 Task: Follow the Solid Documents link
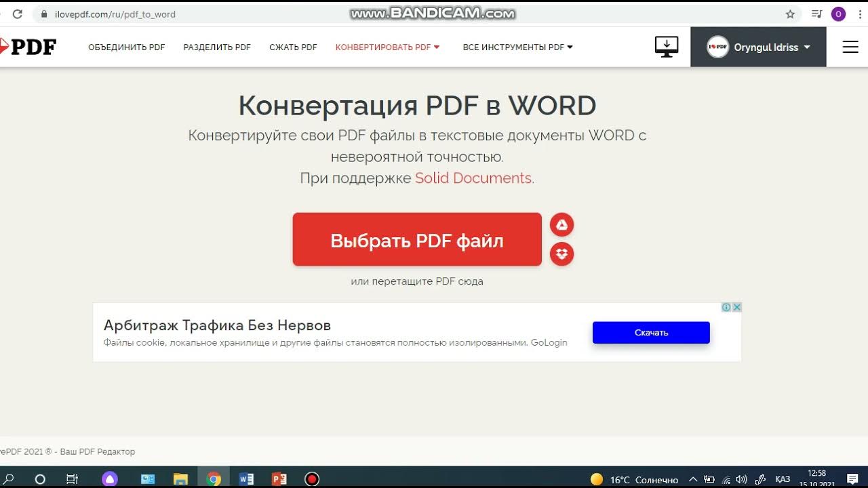(473, 178)
